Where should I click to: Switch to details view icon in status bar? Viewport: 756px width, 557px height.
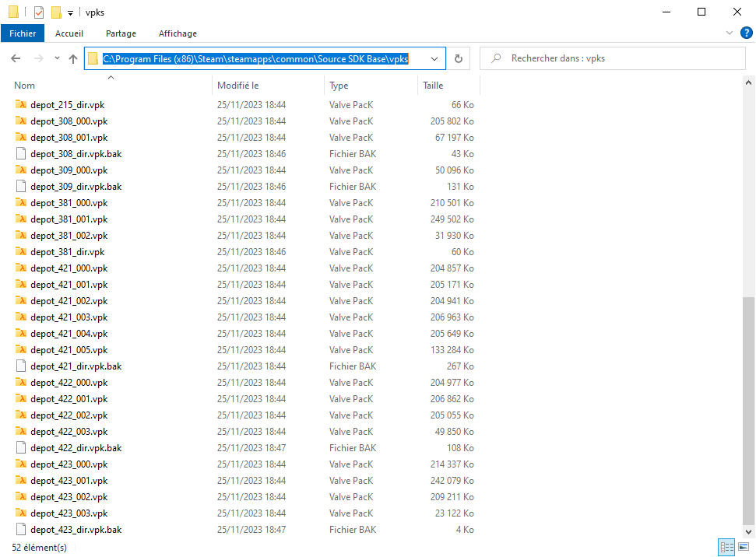click(726, 547)
